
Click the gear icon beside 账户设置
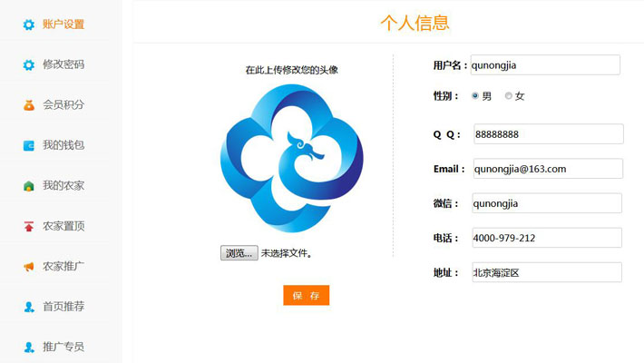pos(29,25)
